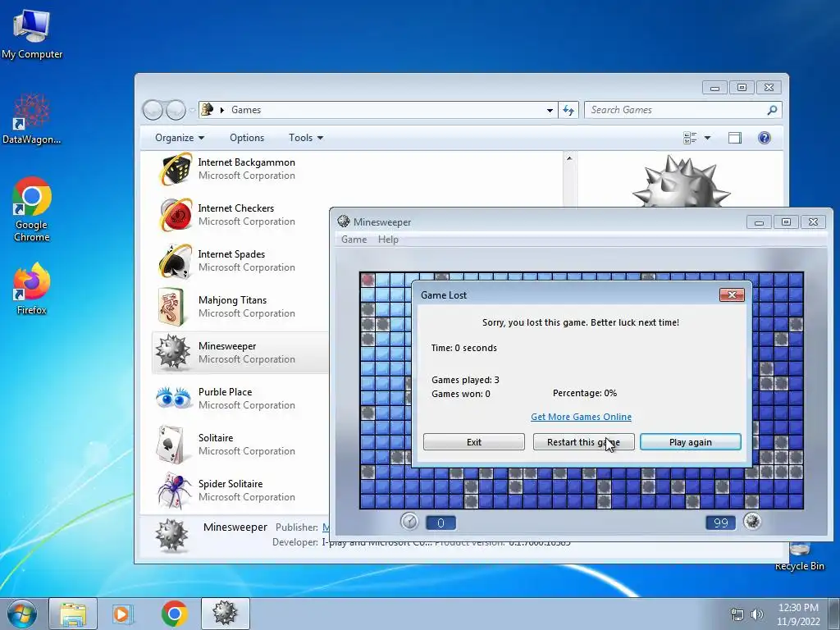Click the mine counter icon in Minesweeper
The width and height of the screenshot is (840, 630).
point(752,521)
